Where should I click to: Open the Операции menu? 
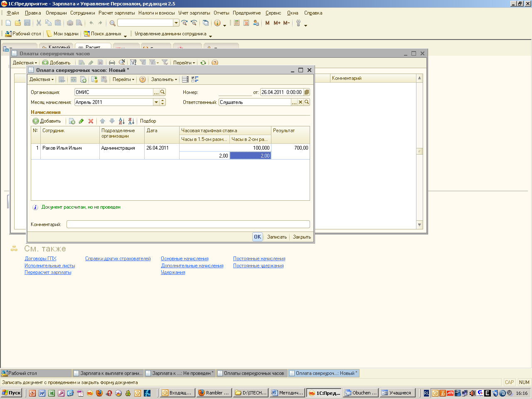56,13
